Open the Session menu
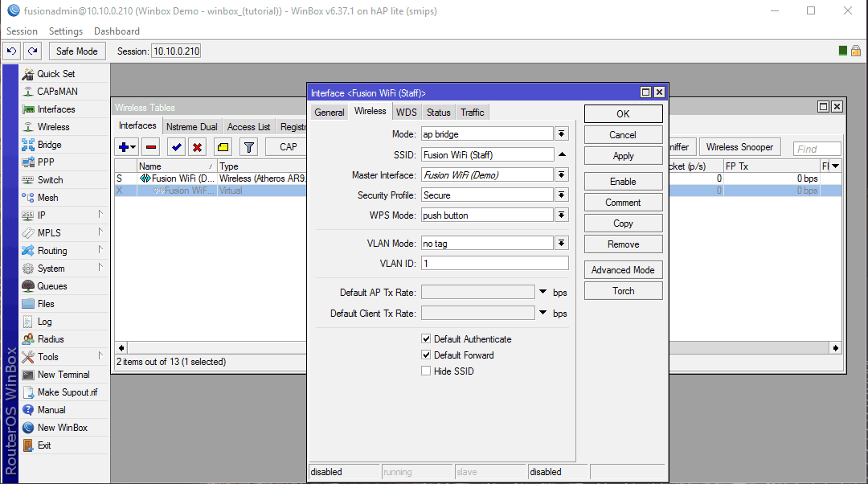This screenshot has width=868, height=484. pos(23,31)
